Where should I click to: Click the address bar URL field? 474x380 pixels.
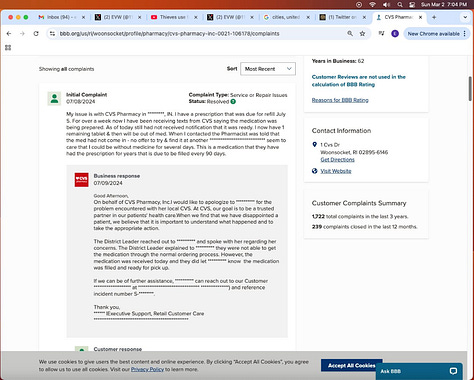(200, 34)
